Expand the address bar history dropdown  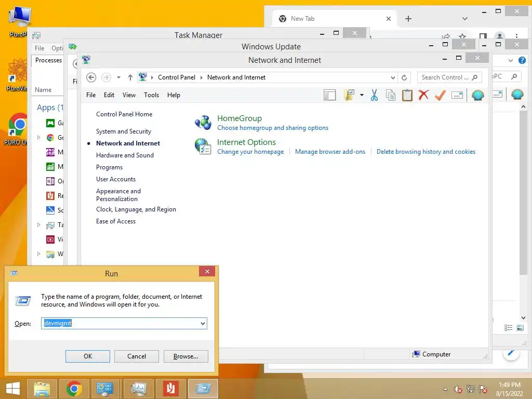click(393, 77)
